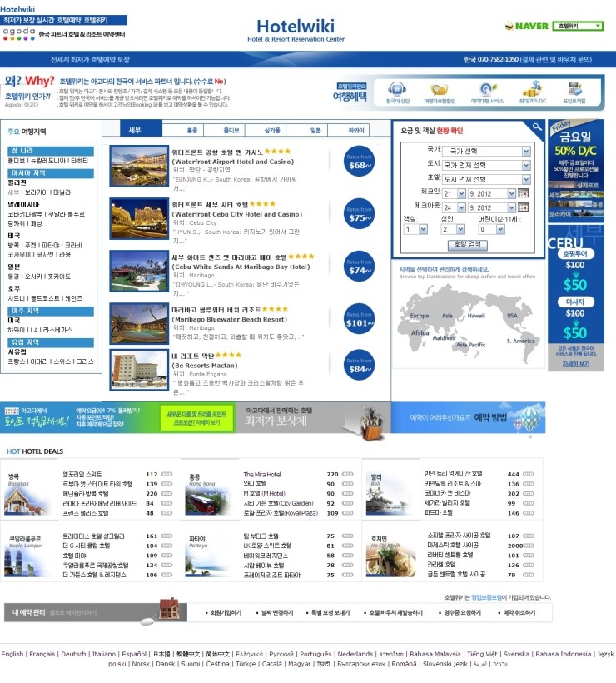Click the agoda logo
This screenshot has width=616, height=683.
[18, 34]
